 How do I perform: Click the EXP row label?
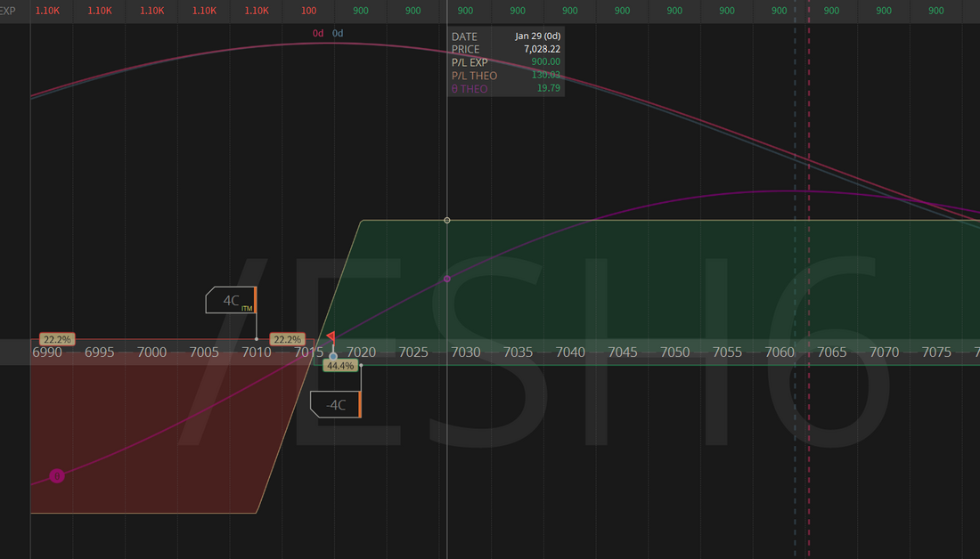tap(7, 11)
